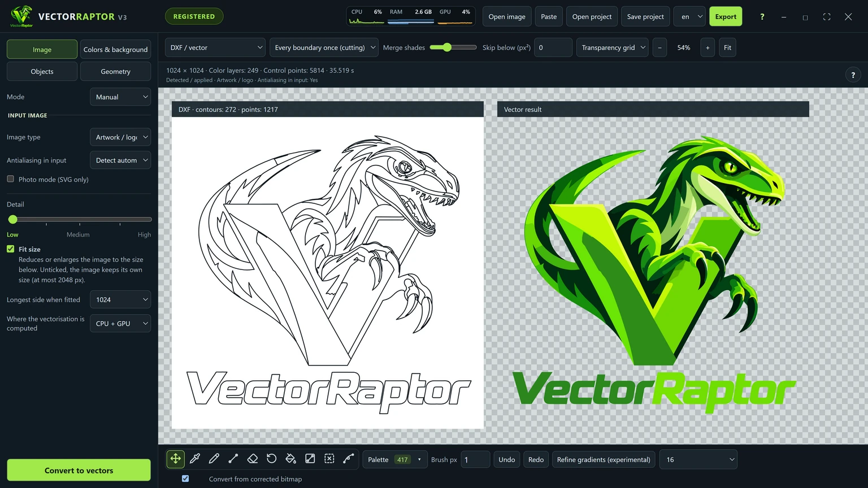This screenshot has width=868, height=488.
Task: Click the Redo button
Action: coord(536,459)
